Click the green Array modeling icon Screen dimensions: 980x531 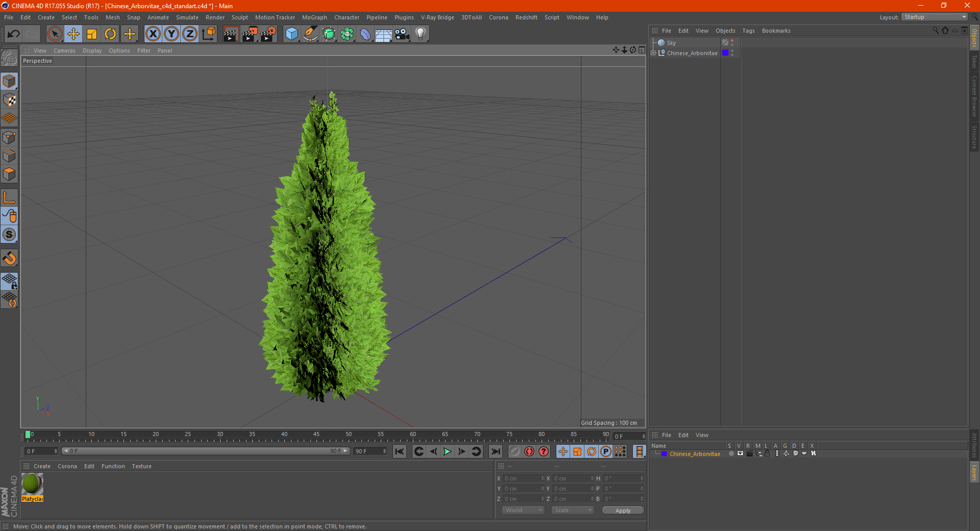tap(347, 34)
